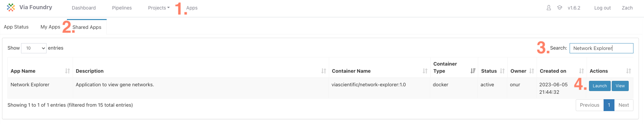Focus the Search input field
This screenshot has height=124, width=644.
[x=602, y=48]
